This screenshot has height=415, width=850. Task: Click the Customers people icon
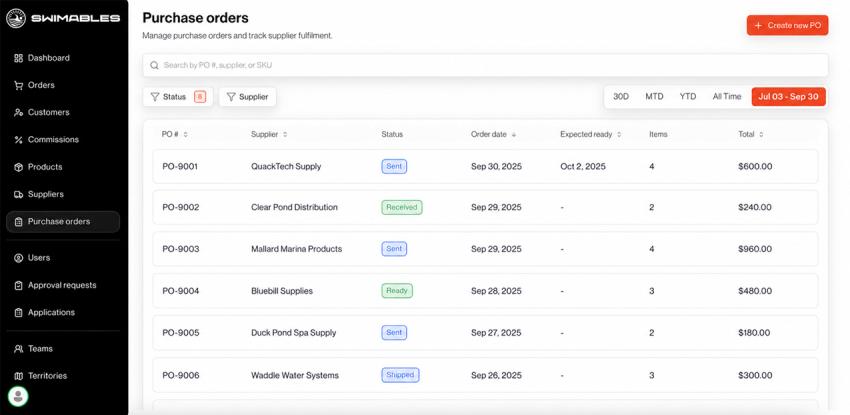[x=18, y=112]
